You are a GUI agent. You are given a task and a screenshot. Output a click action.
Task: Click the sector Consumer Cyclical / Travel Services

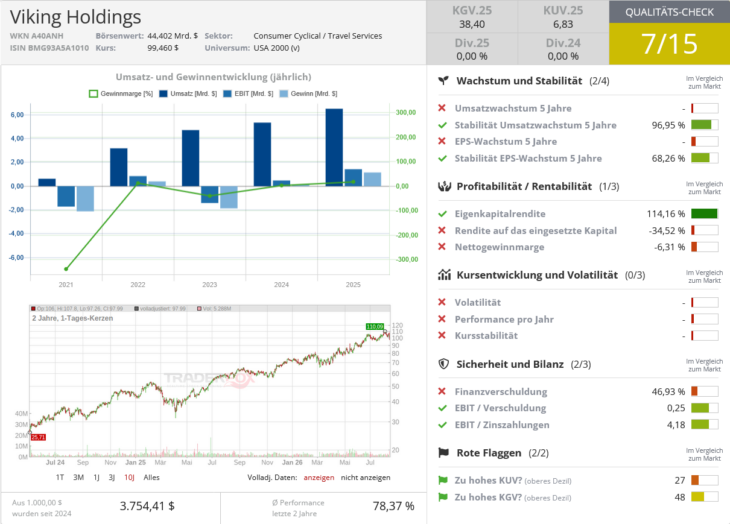318,36
